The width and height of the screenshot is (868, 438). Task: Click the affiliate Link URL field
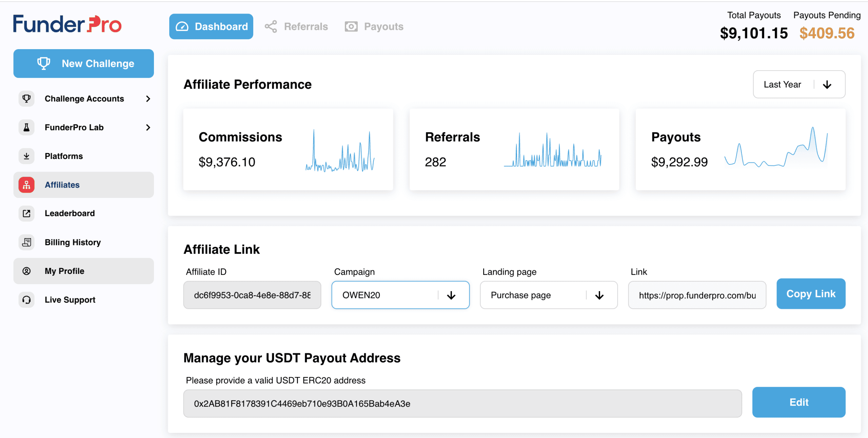click(697, 295)
